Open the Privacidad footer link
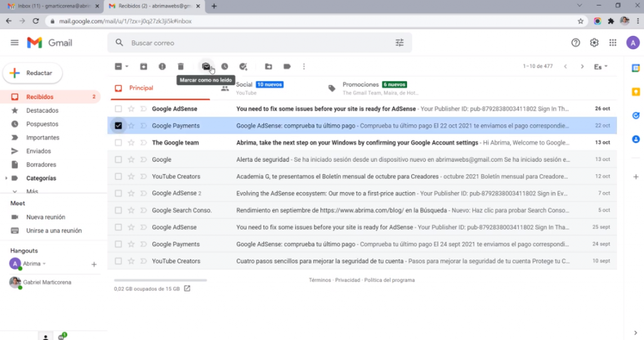Screen dimensions: 644x340 click(x=347, y=280)
